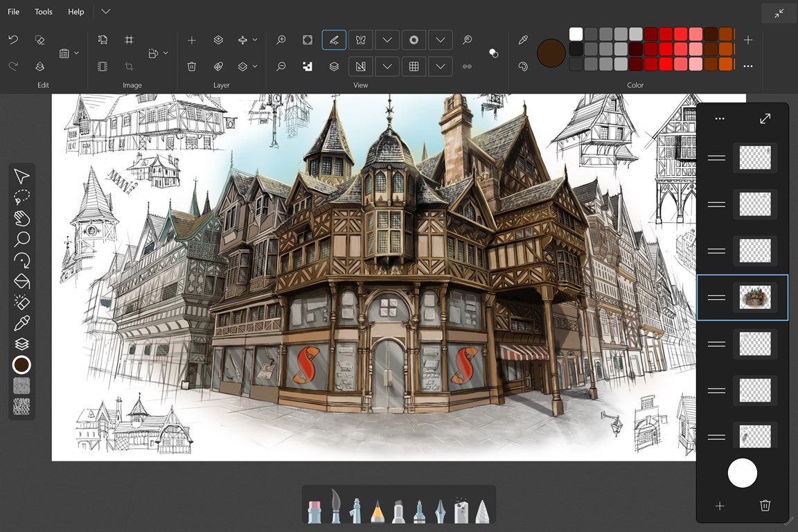
Task: Click the Undo arrow icon
Action: [x=13, y=40]
